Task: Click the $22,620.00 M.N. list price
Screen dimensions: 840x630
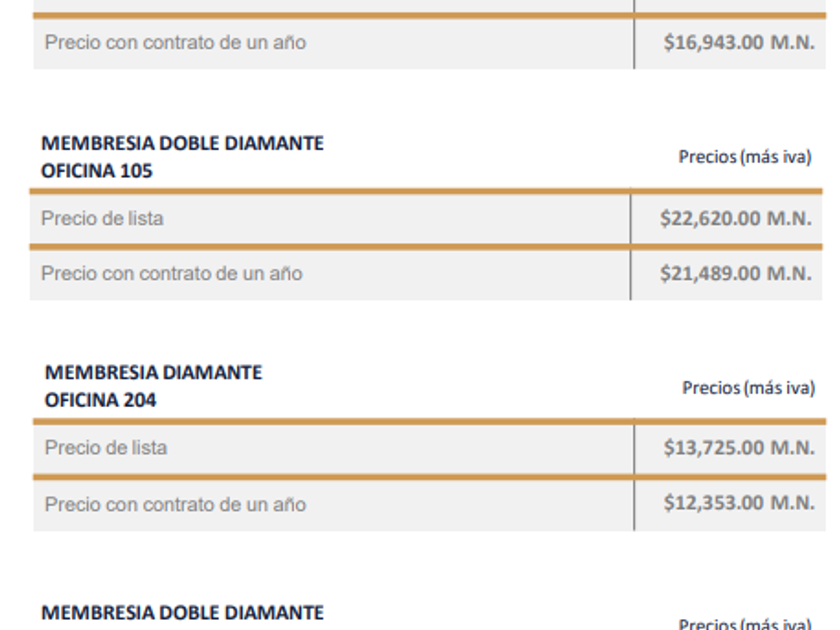Action: [735, 218]
